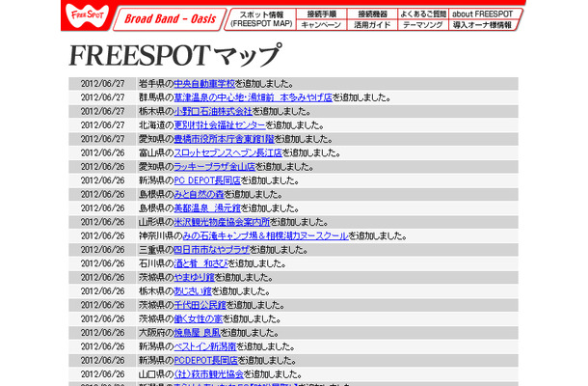This screenshot has width=588, height=386.
Task: Open the PC DEPOT長岡店 link with space
Action: coord(207,180)
